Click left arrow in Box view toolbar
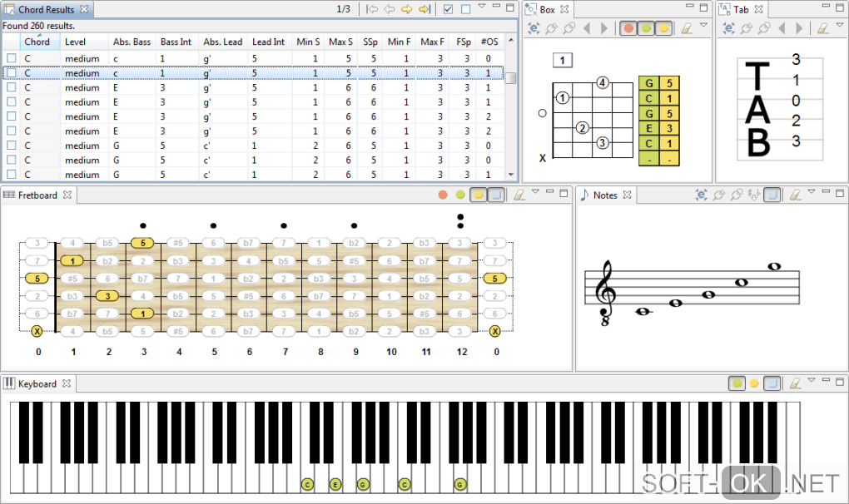 point(587,28)
